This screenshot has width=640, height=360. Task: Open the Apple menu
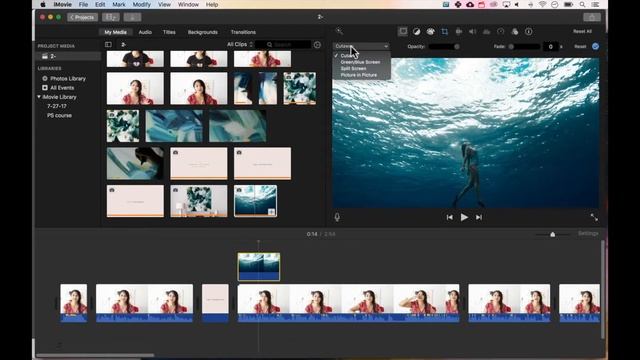(x=43, y=4)
